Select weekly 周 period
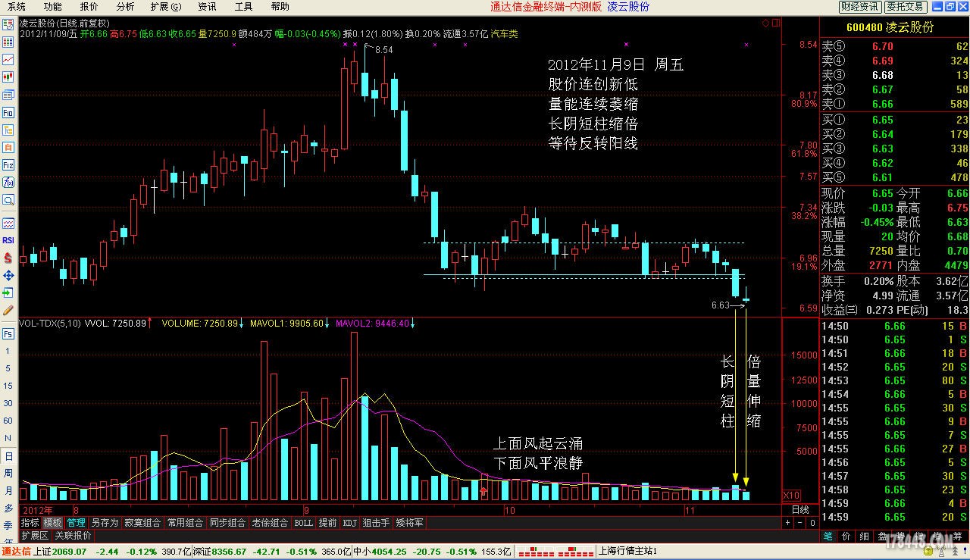Image resolution: width=970 pixels, height=560 pixels. pyautogui.click(x=8, y=474)
